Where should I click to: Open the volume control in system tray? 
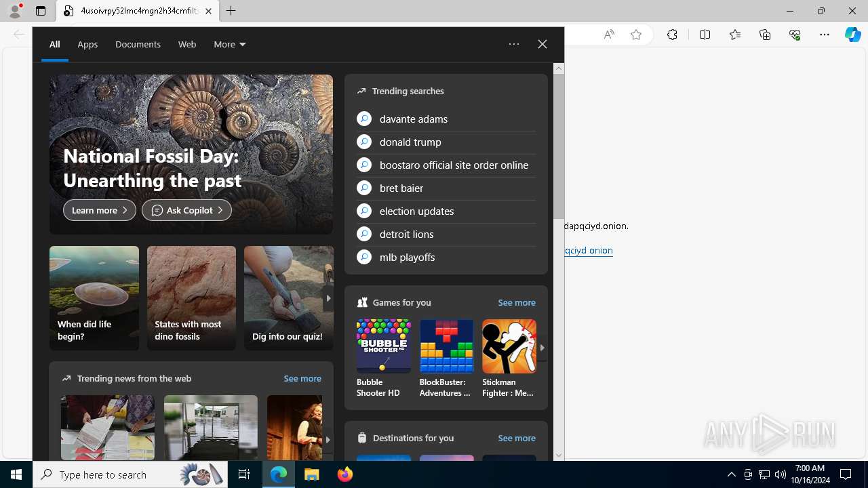pyautogui.click(x=781, y=475)
